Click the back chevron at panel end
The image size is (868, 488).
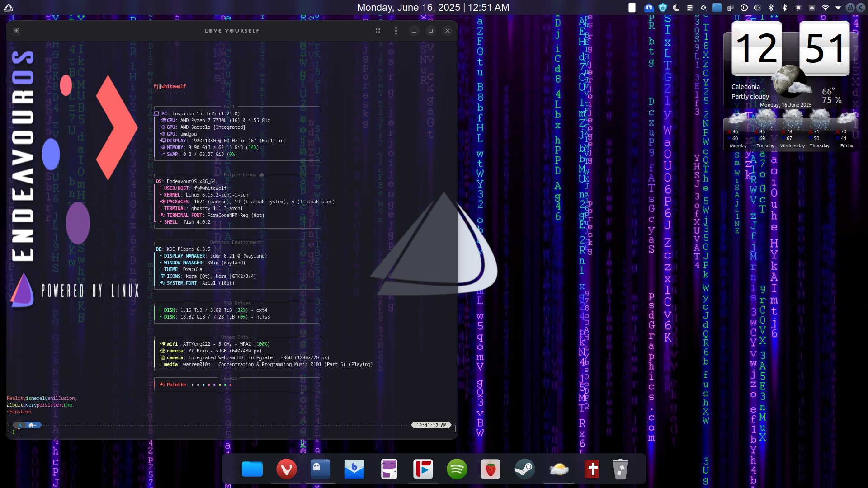861,7
